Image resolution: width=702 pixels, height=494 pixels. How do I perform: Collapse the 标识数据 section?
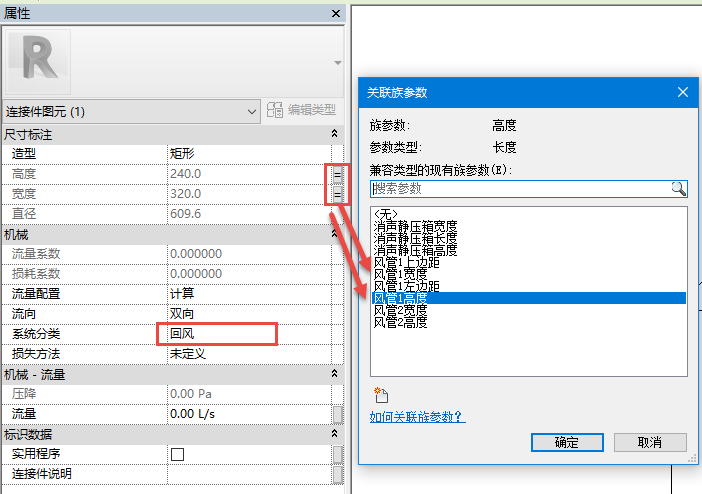click(x=334, y=434)
